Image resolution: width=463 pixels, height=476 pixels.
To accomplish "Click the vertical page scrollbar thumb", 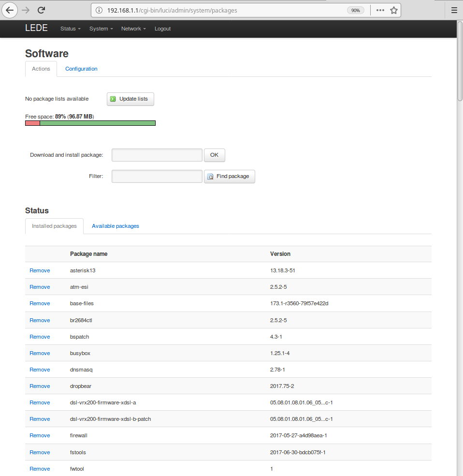I will 460,61.
